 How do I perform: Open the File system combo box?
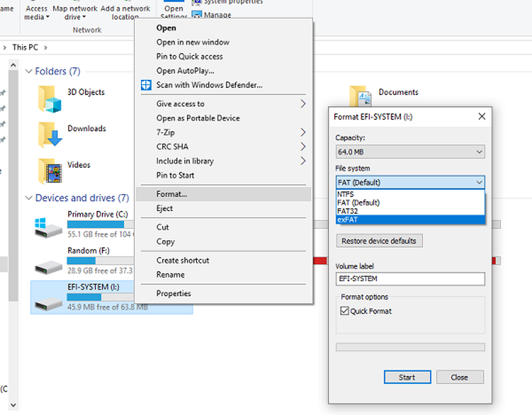click(x=410, y=182)
